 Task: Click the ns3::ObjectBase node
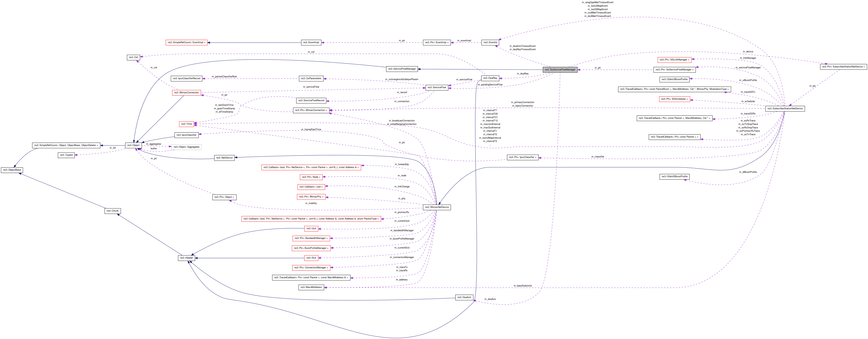(x=12, y=170)
